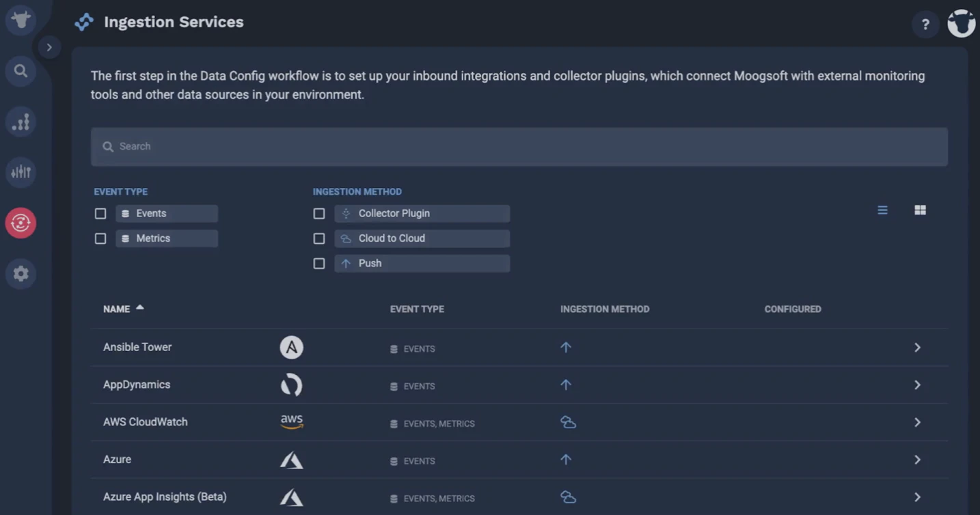Expand the Ansible Tower row chevron

917,347
